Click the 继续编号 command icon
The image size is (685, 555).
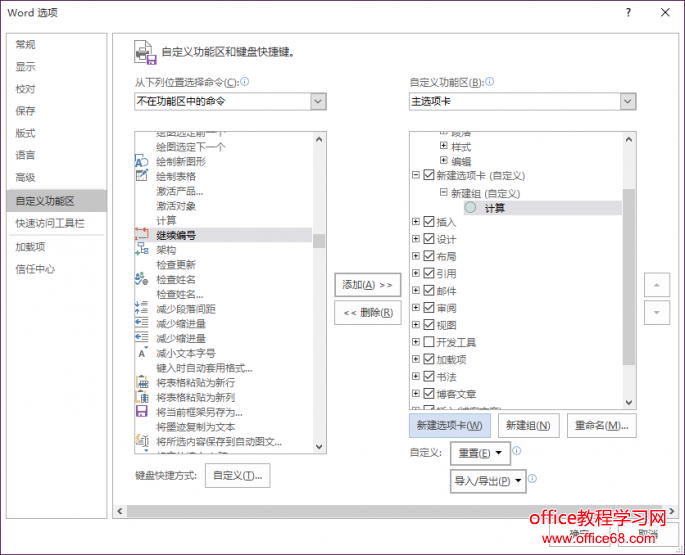(x=142, y=235)
